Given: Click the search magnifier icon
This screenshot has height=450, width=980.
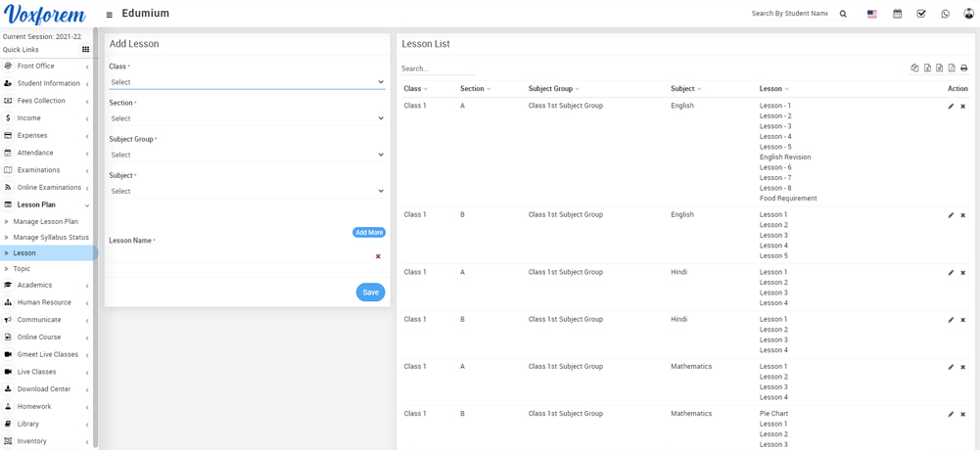Looking at the screenshot, I should pos(843,15).
